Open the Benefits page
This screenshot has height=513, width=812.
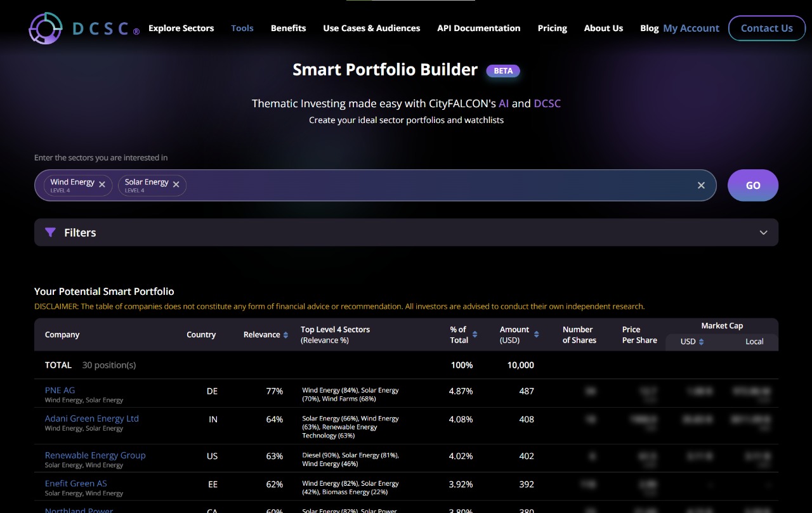(x=289, y=28)
